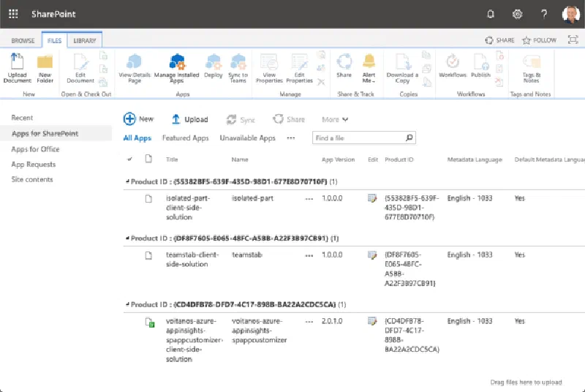The width and height of the screenshot is (585, 392).
Task: Open the user profile picture
Action: (x=570, y=14)
